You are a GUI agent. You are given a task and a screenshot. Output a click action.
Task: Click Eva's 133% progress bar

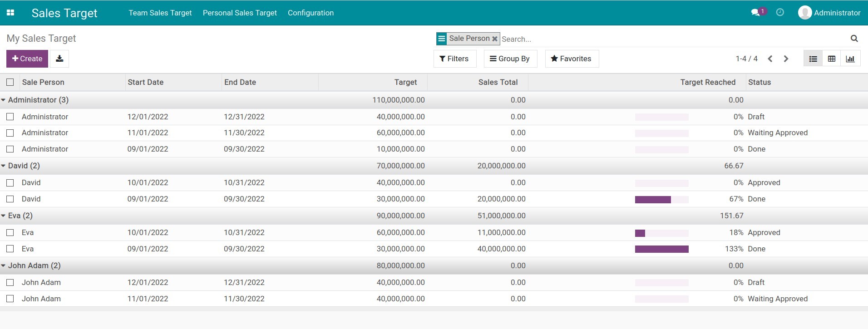point(662,249)
